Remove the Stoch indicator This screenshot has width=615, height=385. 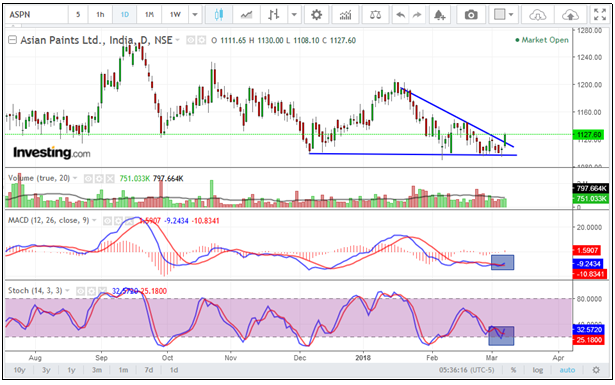[102, 291]
